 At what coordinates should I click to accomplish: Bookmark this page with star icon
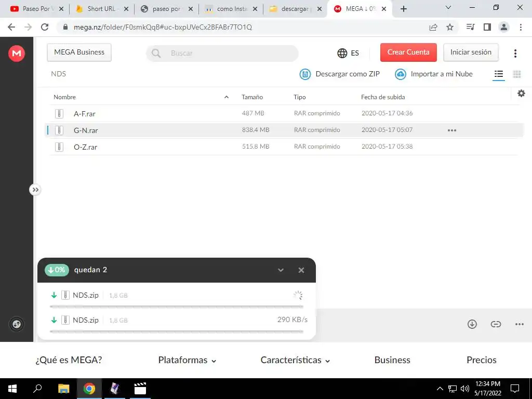coord(450,27)
